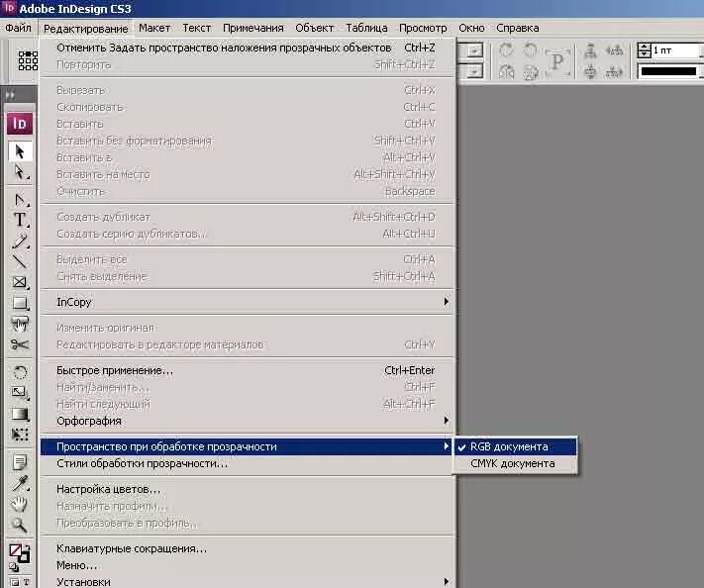Select the Line tool
Image resolution: width=704 pixels, height=588 pixels.
click(x=19, y=261)
